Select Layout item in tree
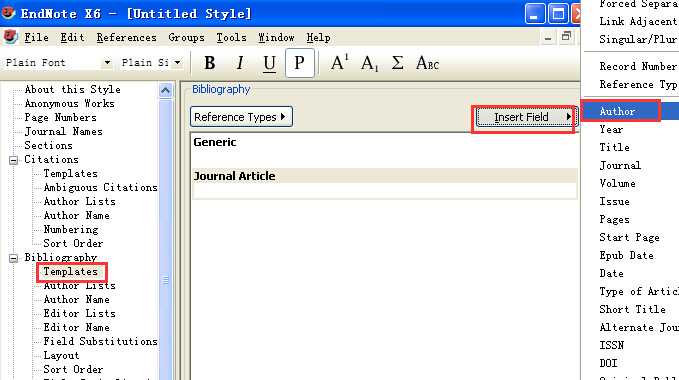Viewport: 679px width, 380px height. pos(61,356)
